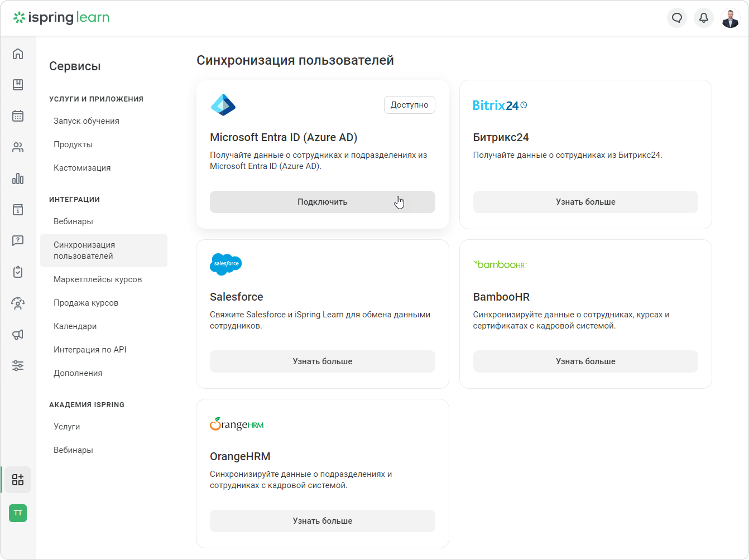
Task: Click Узнать больше on BambooHR card
Action: 585,361
